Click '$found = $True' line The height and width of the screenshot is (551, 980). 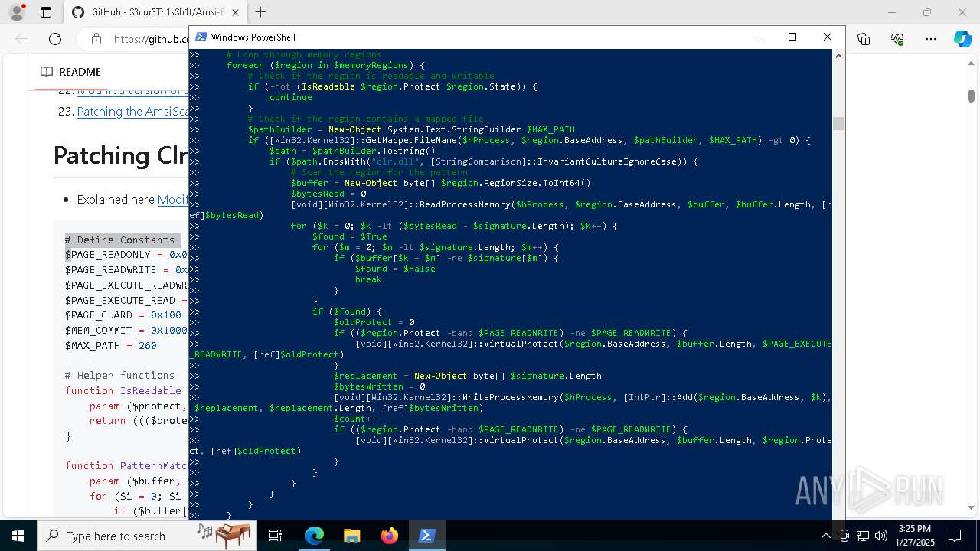pos(350,236)
